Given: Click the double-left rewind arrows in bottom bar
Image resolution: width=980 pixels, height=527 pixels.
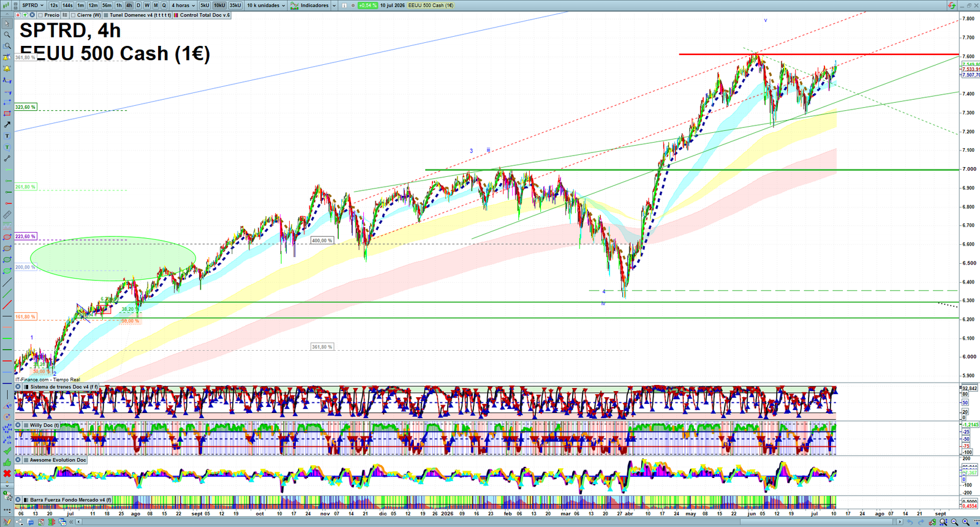Looking at the screenshot, I should coord(71,521).
